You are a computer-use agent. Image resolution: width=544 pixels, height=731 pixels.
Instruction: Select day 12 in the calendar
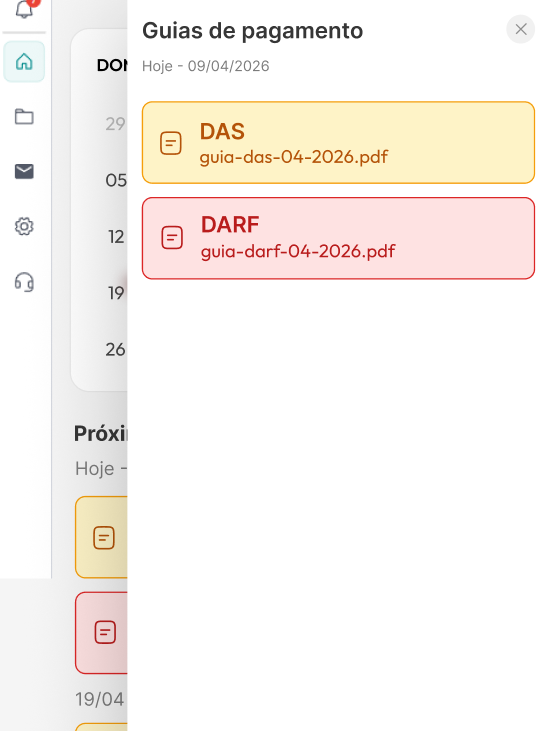coord(117,237)
